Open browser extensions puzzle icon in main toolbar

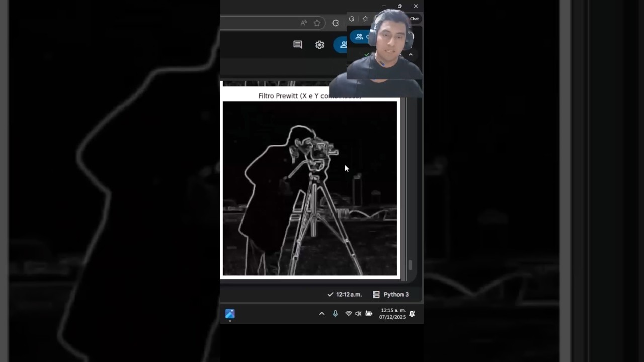336,23
